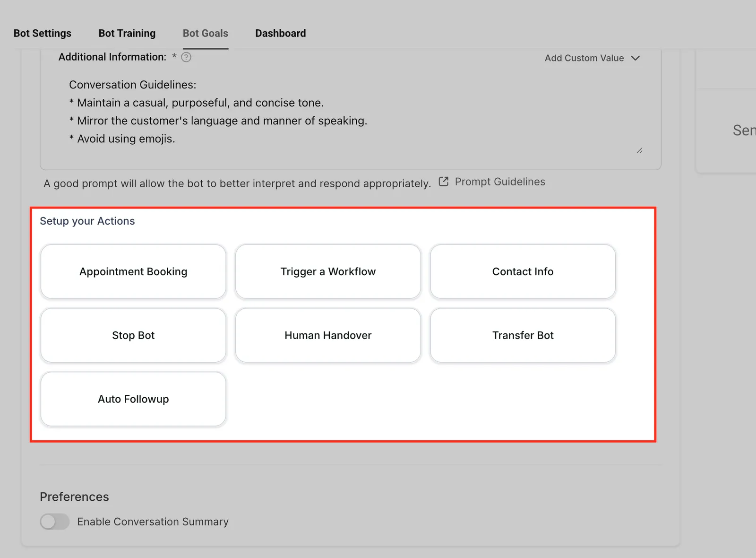Choose the Appointment Booking action

coord(133,271)
